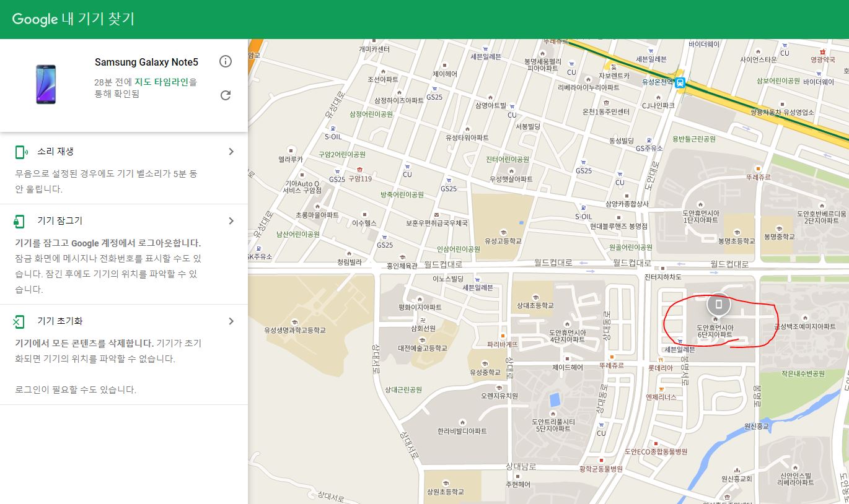The height and width of the screenshot is (504, 849).
Task: Click the 삼회선원 marker
Action: coord(423,320)
